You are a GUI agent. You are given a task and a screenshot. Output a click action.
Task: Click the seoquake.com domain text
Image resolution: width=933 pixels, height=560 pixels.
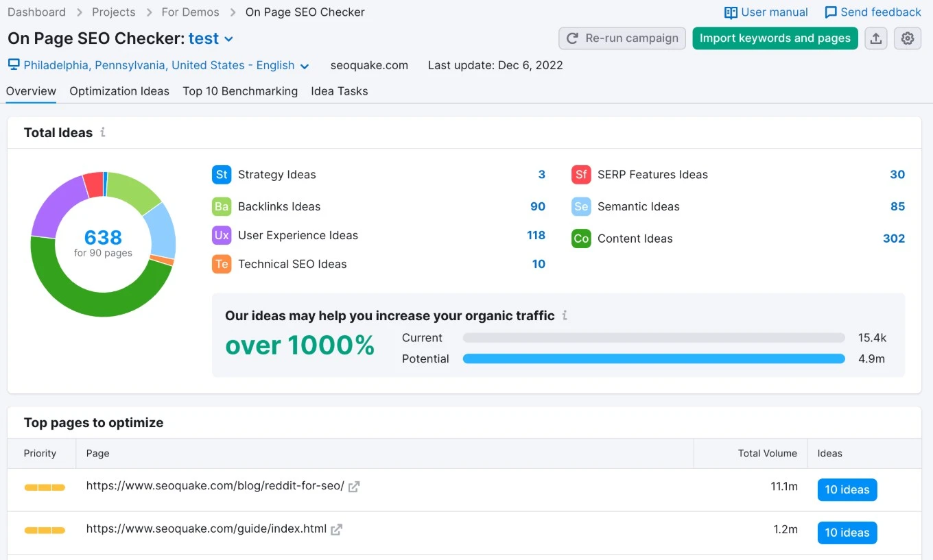(x=369, y=66)
